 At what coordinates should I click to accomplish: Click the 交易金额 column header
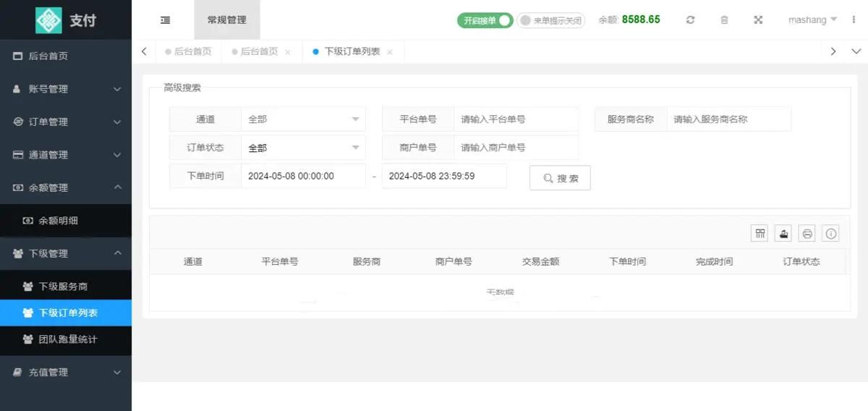click(540, 262)
